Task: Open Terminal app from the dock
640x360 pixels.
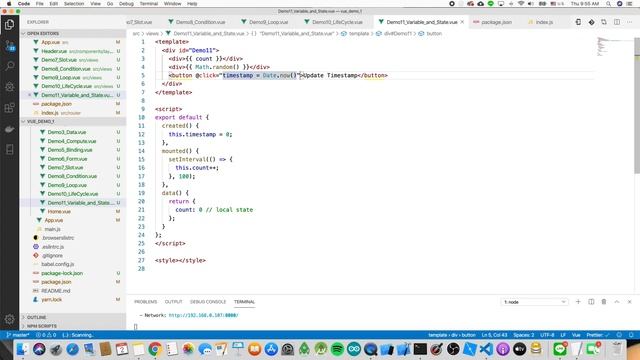Action: (x=420, y=349)
